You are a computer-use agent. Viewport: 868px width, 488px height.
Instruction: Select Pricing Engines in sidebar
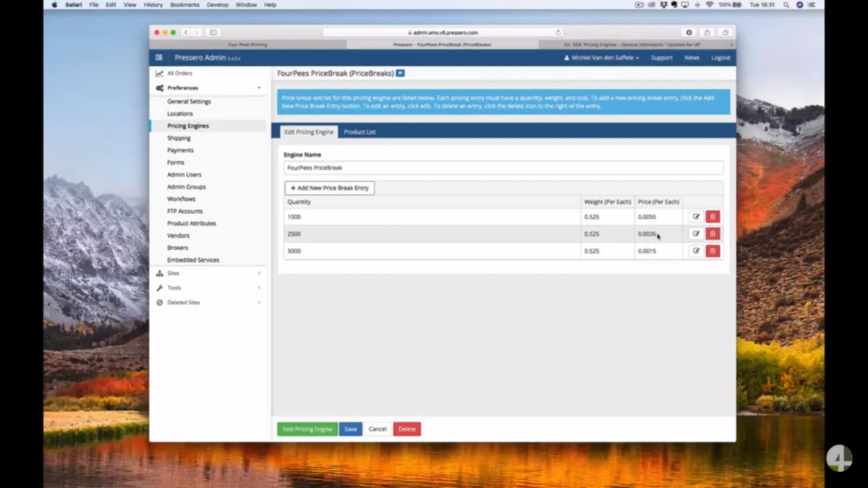pyautogui.click(x=188, y=126)
